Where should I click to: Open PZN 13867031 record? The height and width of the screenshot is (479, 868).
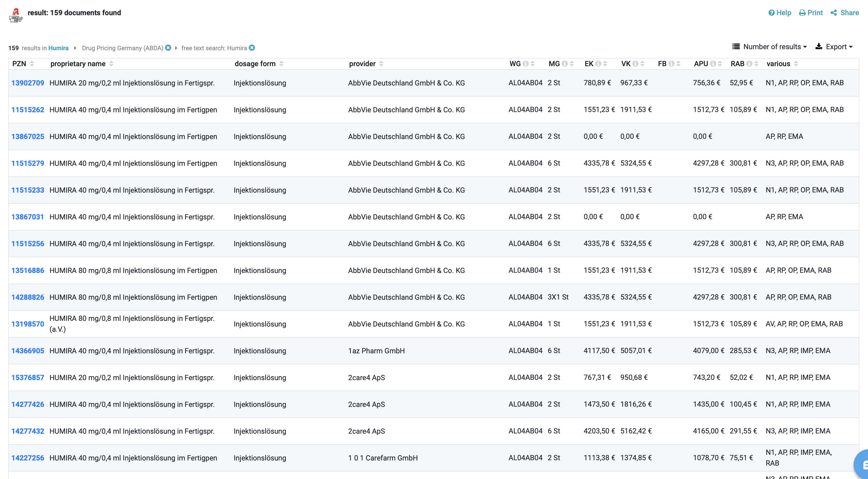28,217
